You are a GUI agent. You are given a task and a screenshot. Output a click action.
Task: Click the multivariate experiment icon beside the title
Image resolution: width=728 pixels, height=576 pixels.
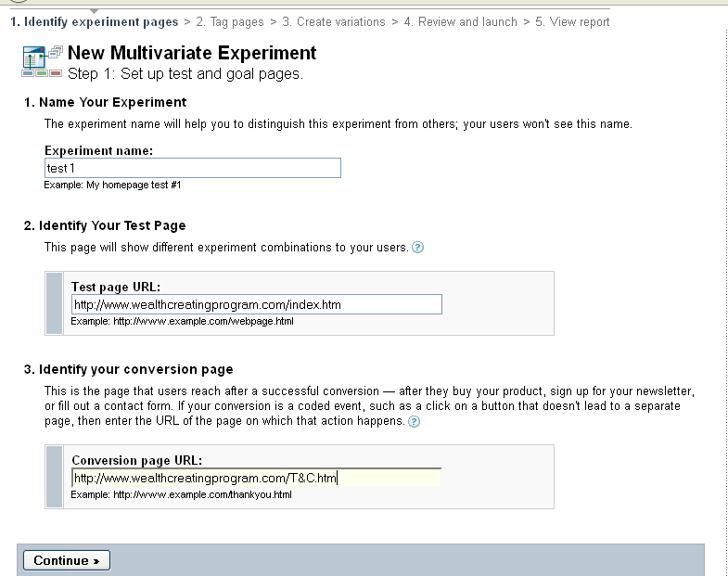pos(41,61)
